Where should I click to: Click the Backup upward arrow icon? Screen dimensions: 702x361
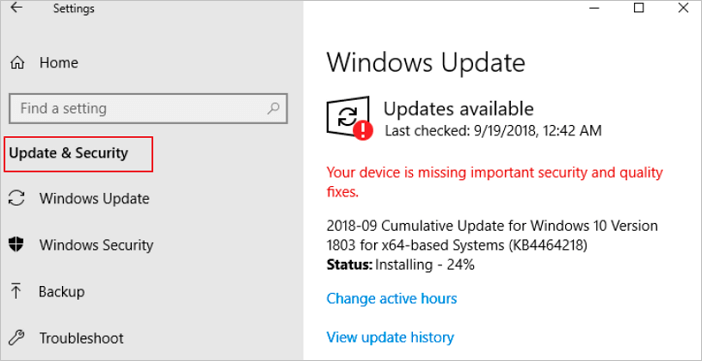(16, 292)
